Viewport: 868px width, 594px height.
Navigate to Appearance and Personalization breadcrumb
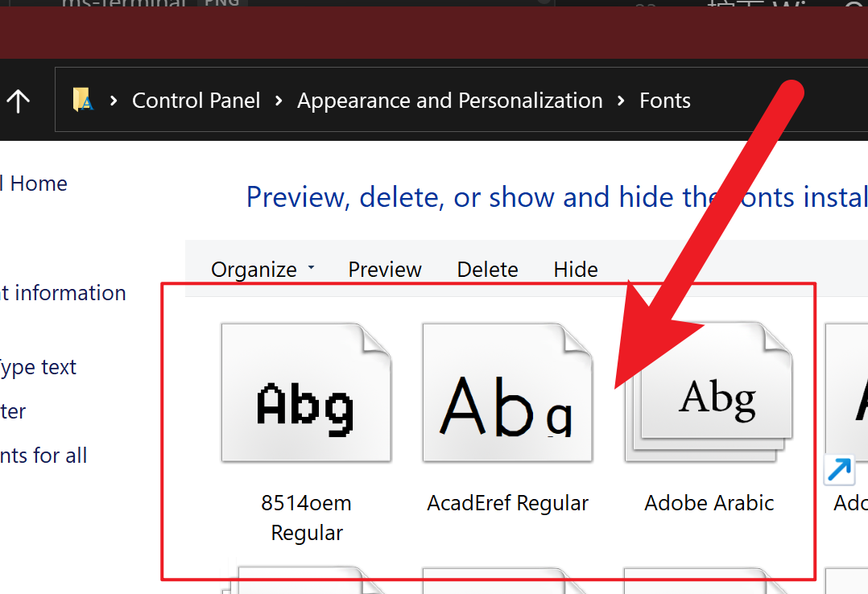449,101
